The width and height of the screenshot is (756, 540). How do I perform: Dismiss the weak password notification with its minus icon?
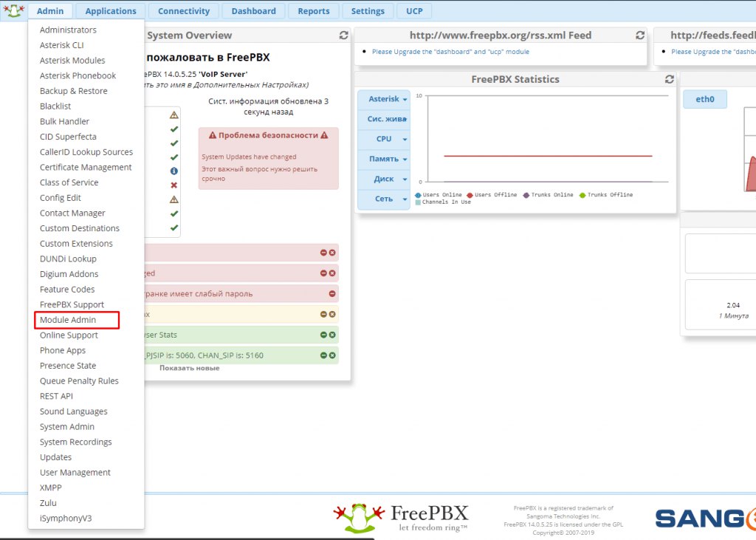click(x=332, y=293)
